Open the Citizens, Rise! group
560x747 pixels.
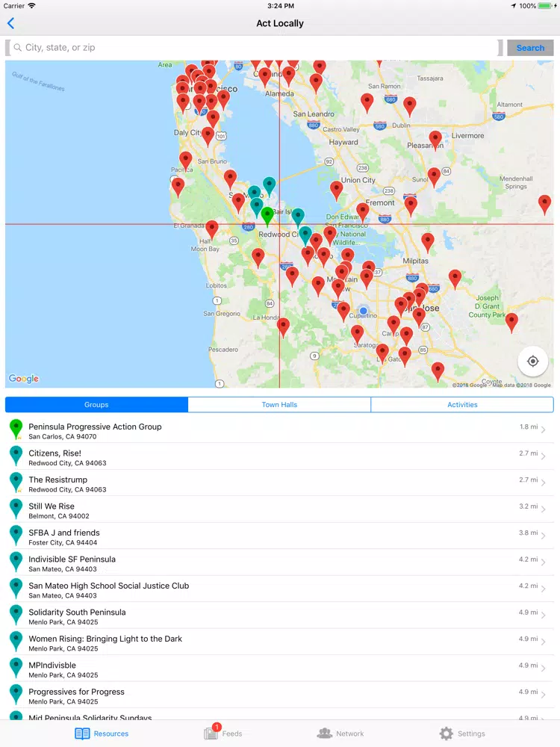coord(279,457)
